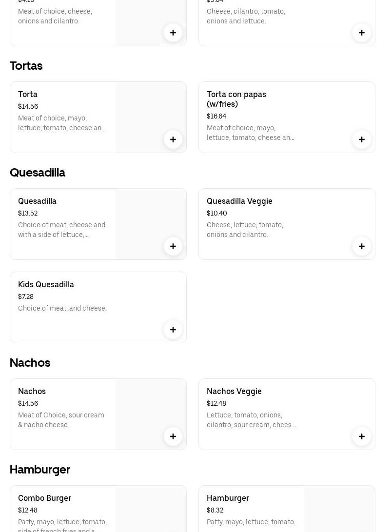Click plus icon on Nachos item
Viewport: 392px width, 532px height.
173,436
